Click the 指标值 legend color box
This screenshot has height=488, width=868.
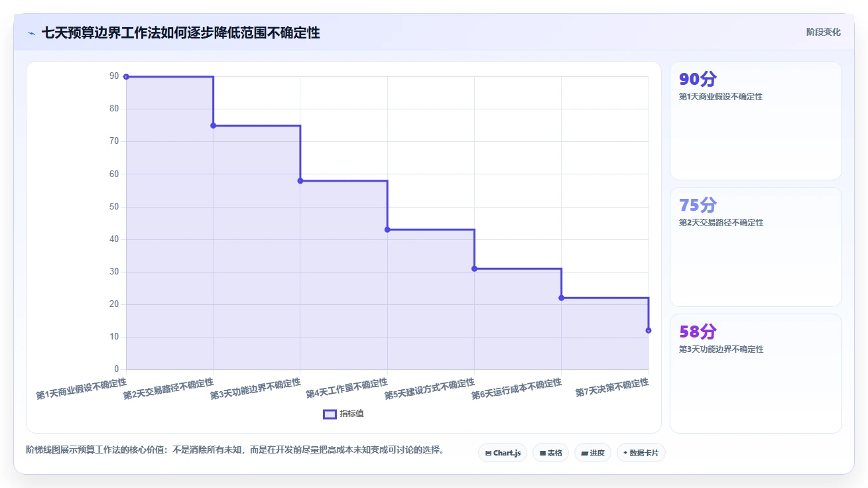[x=330, y=414]
